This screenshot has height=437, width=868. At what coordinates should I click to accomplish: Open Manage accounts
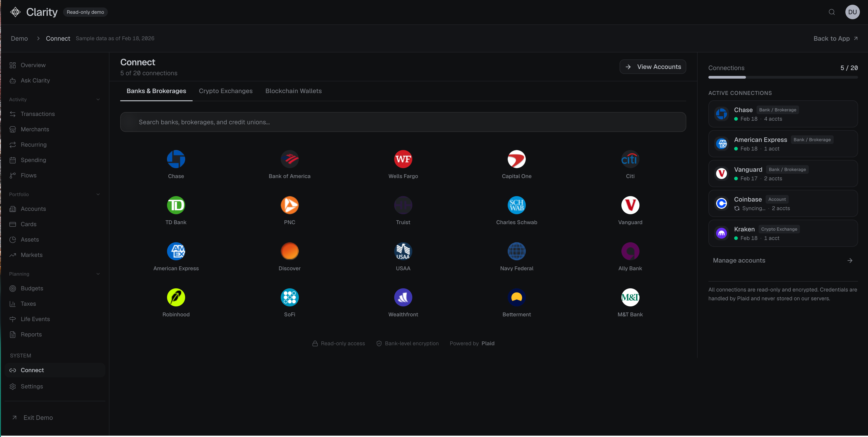point(739,260)
